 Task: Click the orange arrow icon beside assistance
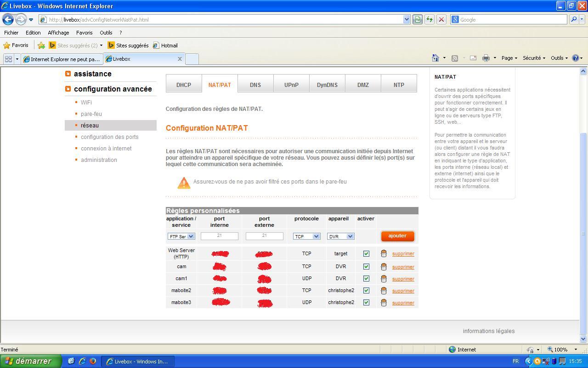tap(68, 74)
